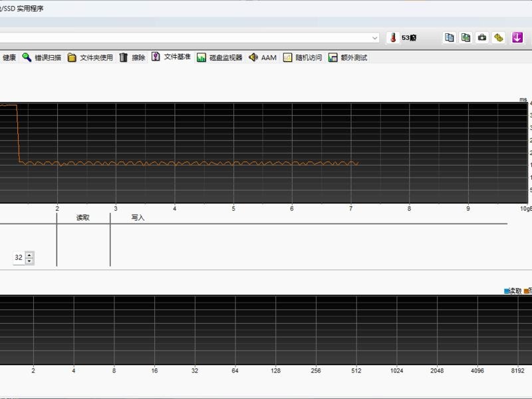Screen dimensions: 532x399
Task: Increase the 32 value with up arrow
Action: tap(29, 255)
